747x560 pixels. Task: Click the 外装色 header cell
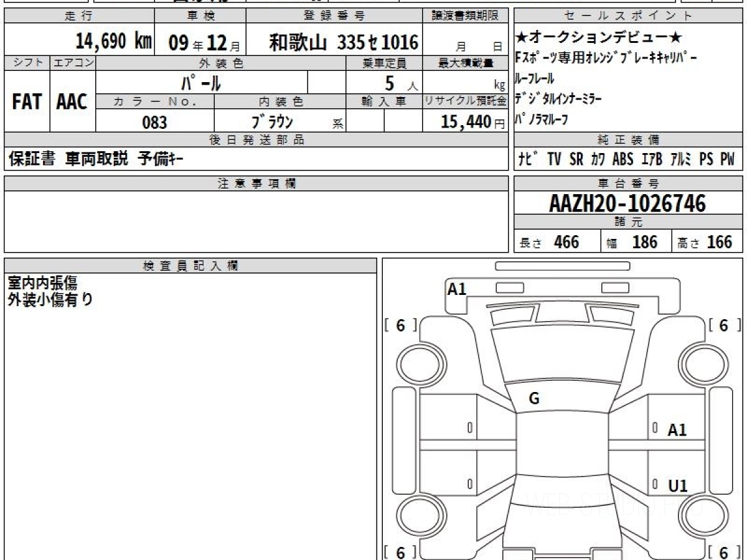point(221,63)
